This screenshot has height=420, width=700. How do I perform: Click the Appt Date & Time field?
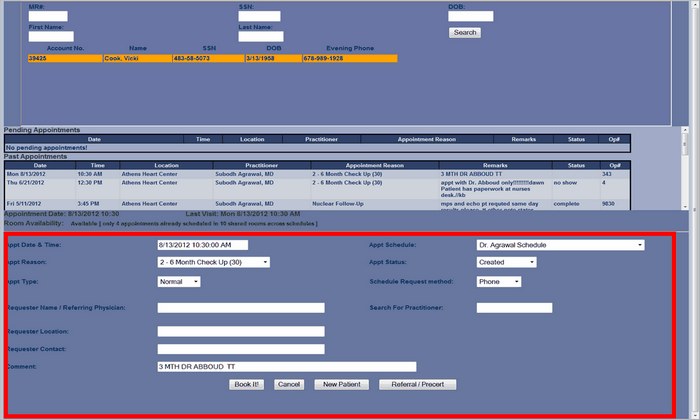tap(203, 245)
